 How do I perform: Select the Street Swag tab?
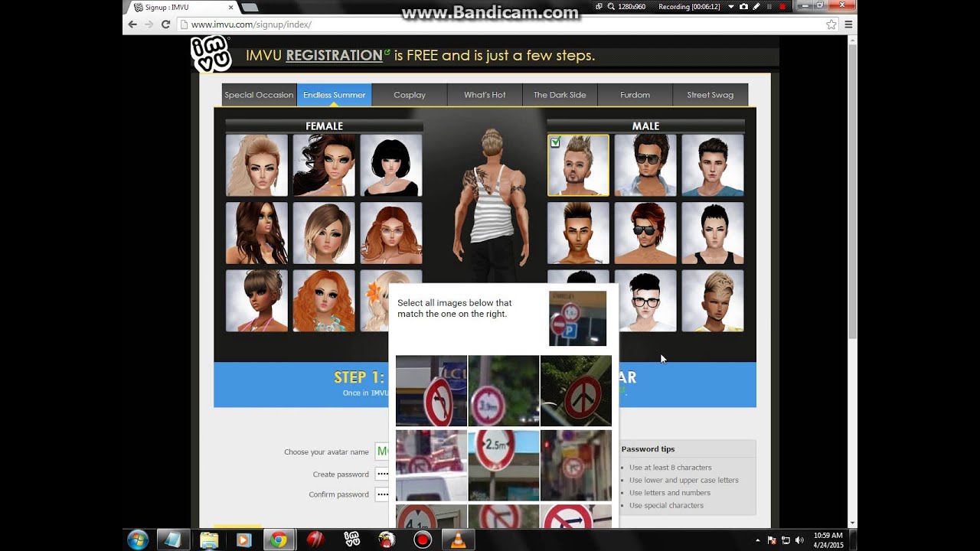pyautogui.click(x=710, y=95)
